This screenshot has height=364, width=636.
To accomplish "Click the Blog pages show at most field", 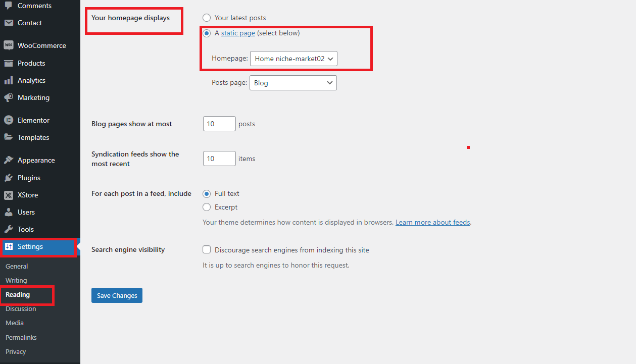I will [x=219, y=124].
